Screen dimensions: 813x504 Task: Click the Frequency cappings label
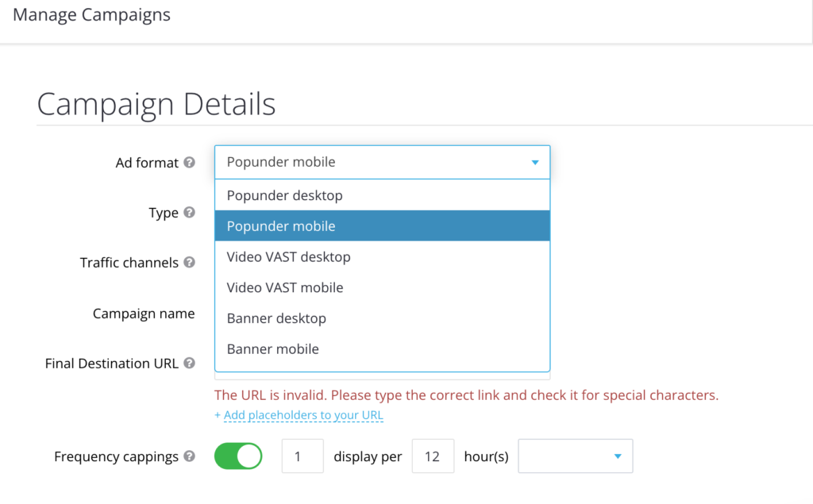(x=116, y=456)
